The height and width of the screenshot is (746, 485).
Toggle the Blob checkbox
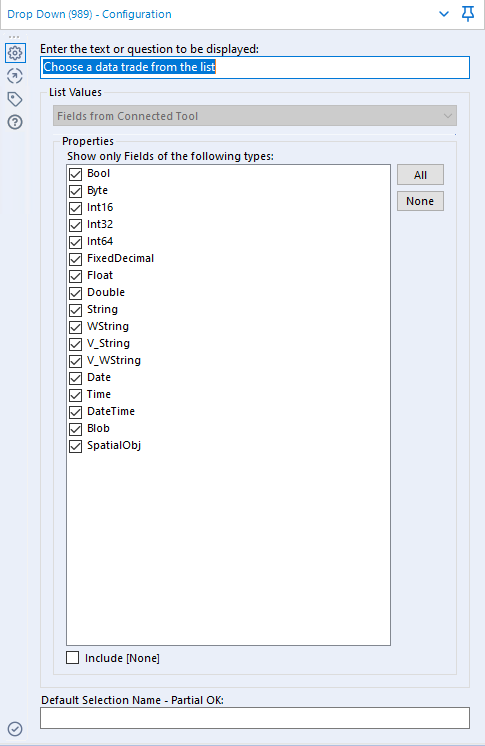[75, 429]
